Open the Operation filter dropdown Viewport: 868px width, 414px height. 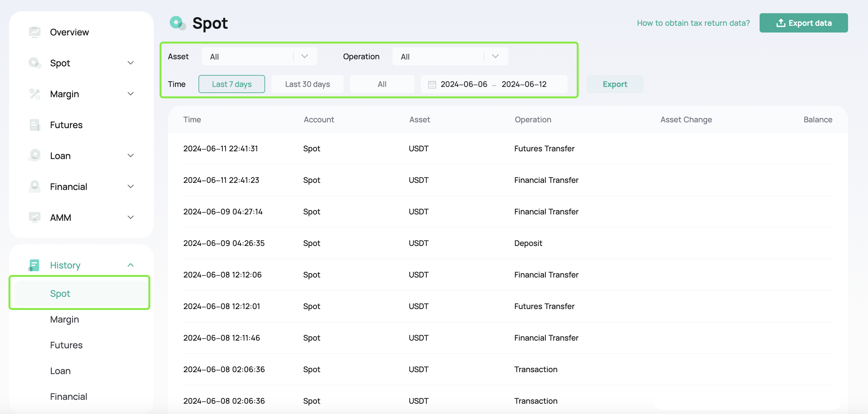point(450,57)
